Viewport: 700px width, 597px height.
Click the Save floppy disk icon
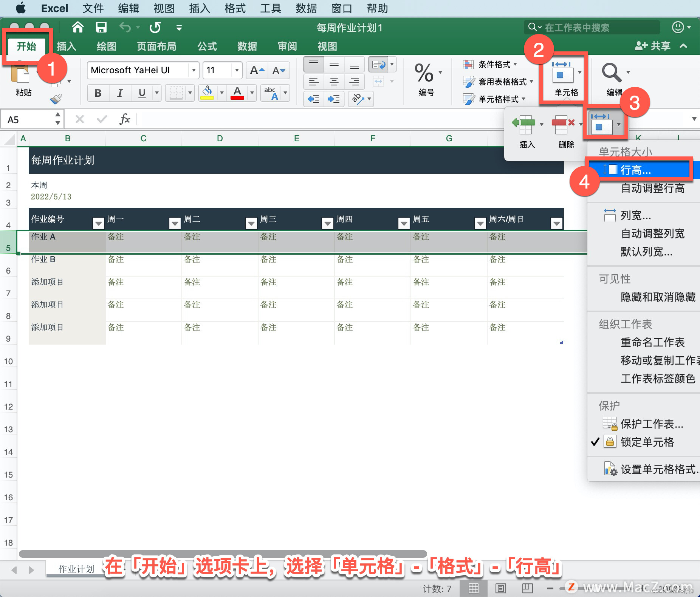pyautogui.click(x=101, y=27)
